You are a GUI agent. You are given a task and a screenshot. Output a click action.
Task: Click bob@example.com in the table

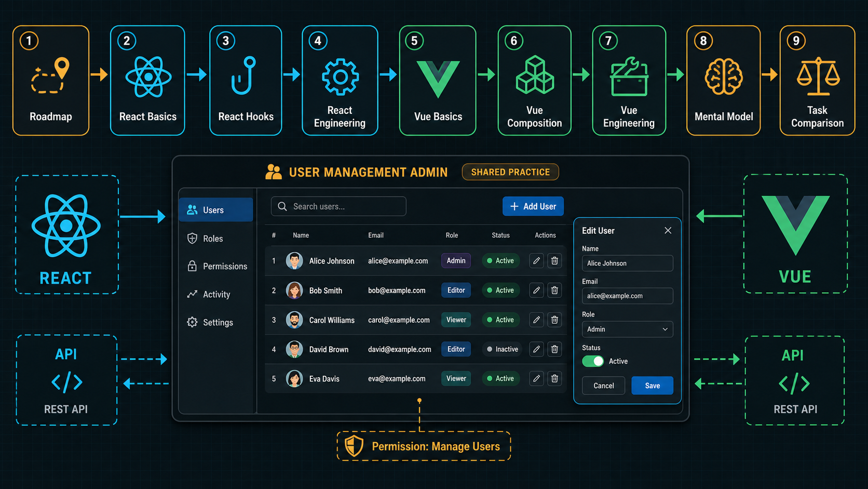click(x=397, y=290)
